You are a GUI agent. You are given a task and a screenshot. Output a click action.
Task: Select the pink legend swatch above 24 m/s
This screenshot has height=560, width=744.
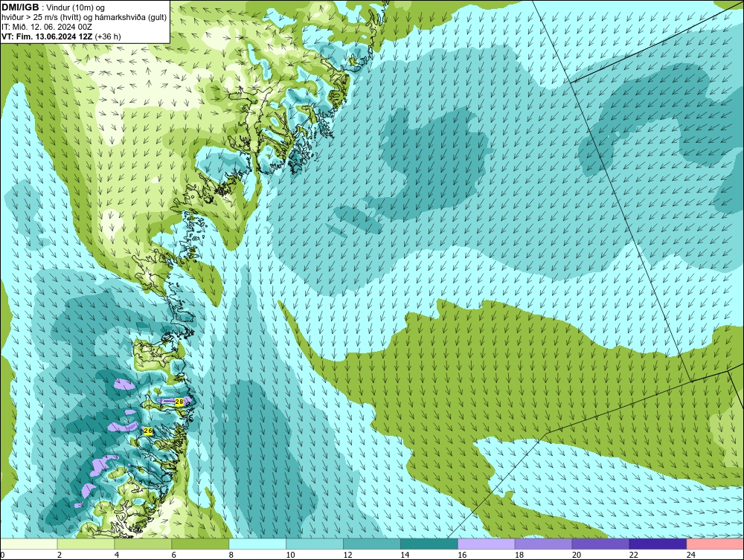[x=715, y=544]
